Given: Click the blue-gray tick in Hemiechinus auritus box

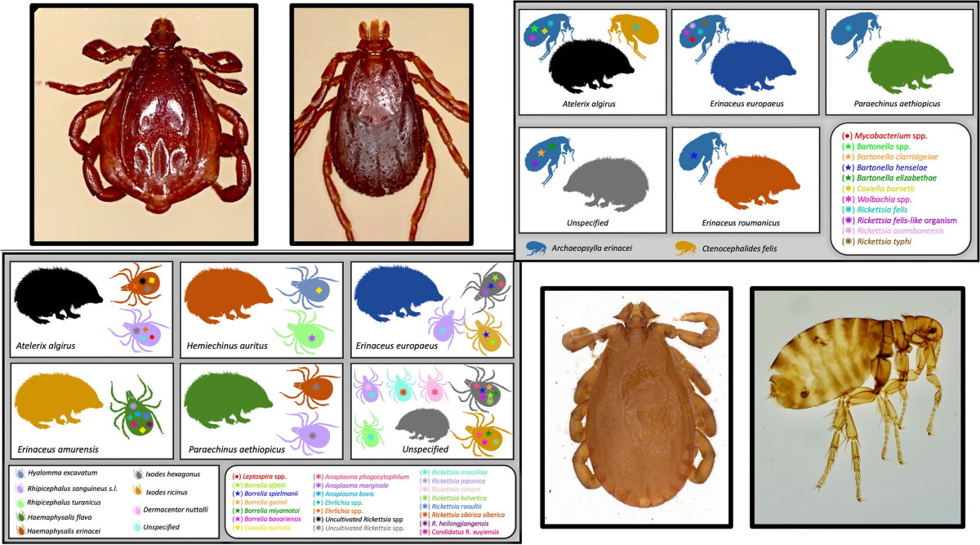Looking at the screenshot, I should (x=307, y=287).
